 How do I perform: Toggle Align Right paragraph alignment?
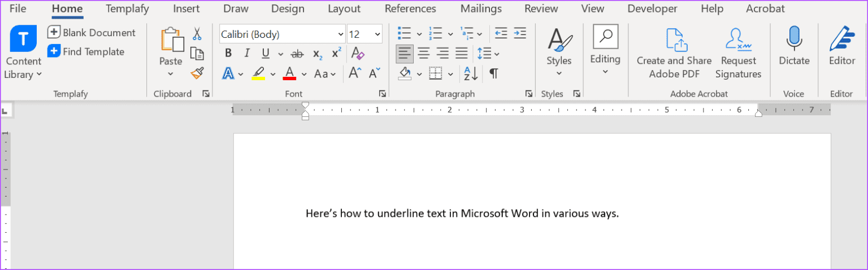point(443,54)
